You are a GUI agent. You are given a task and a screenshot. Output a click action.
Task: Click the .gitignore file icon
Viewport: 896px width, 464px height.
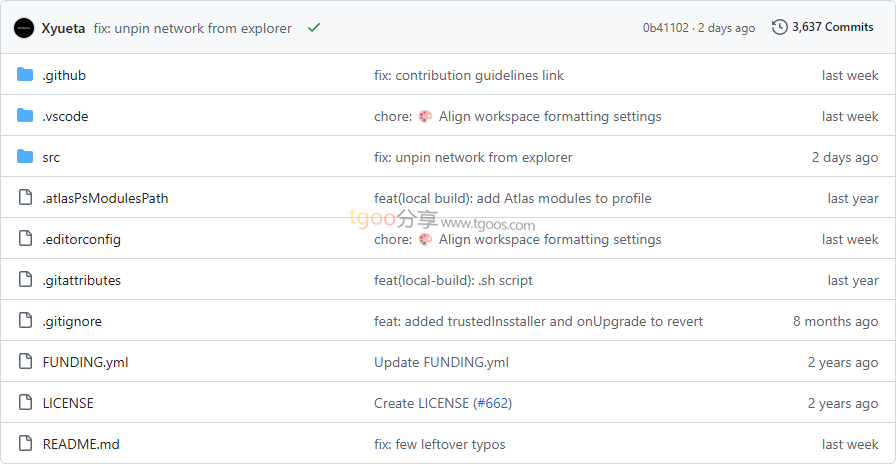25,321
